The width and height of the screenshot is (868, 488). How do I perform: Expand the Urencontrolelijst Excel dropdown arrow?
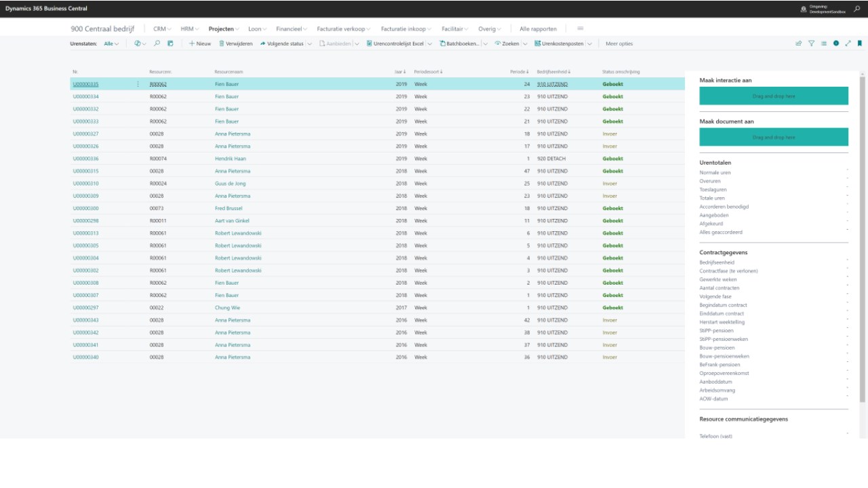pyautogui.click(x=430, y=43)
